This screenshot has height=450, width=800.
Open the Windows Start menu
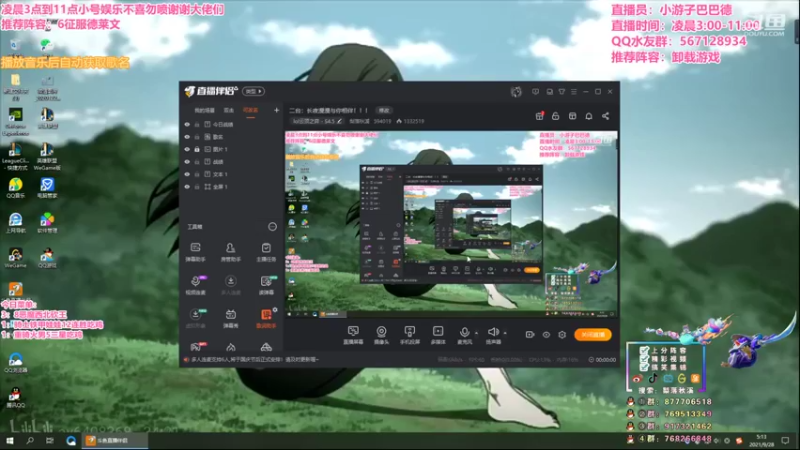coord(10,440)
